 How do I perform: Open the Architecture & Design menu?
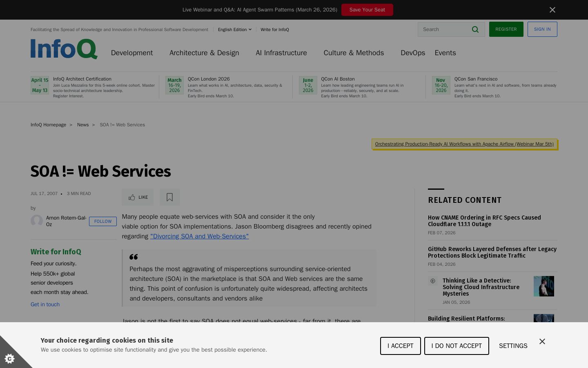(x=204, y=53)
